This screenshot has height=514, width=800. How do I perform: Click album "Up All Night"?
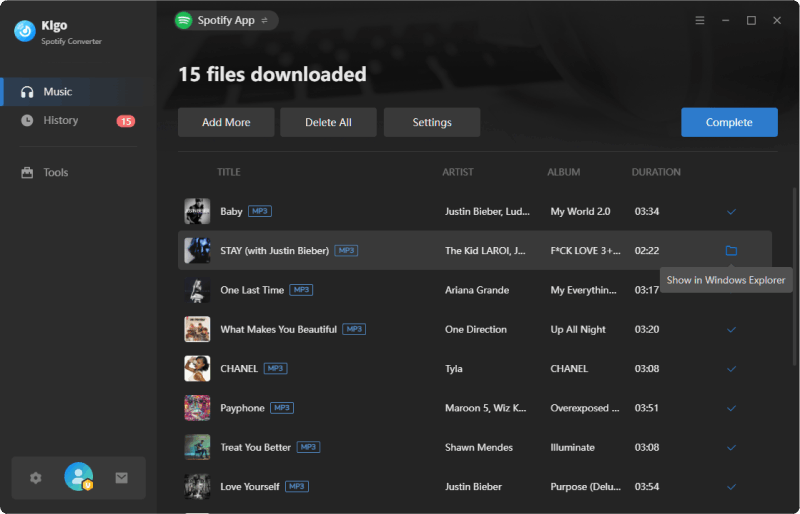click(x=578, y=330)
